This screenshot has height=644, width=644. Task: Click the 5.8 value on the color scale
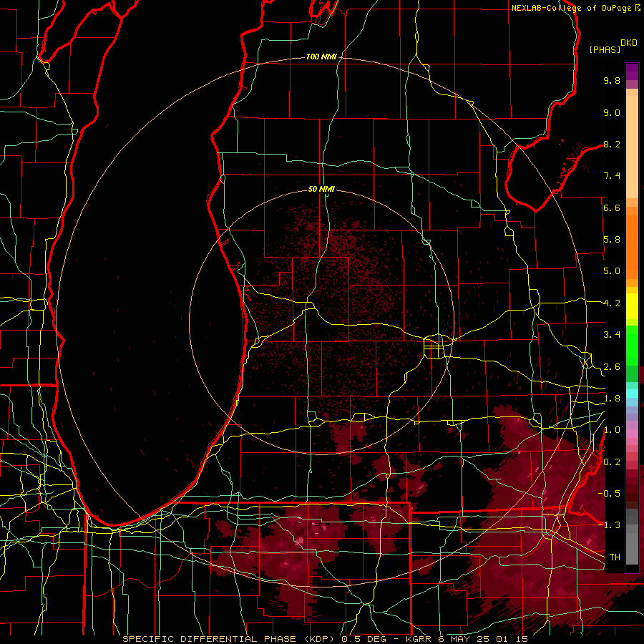612,240
